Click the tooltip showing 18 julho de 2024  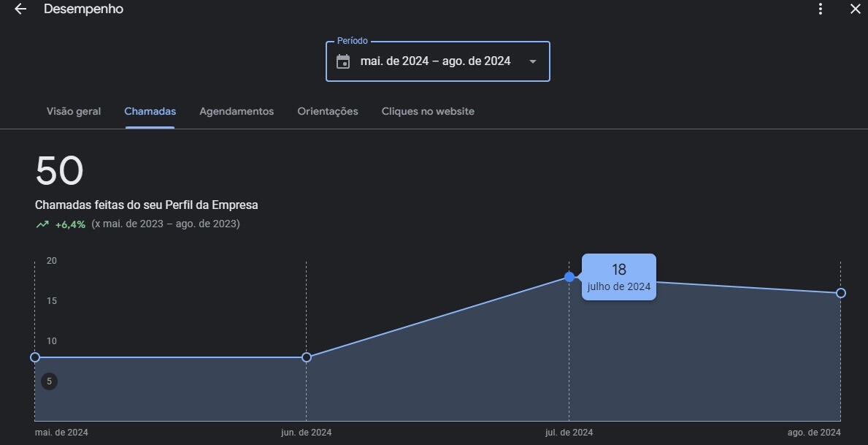pos(619,278)
